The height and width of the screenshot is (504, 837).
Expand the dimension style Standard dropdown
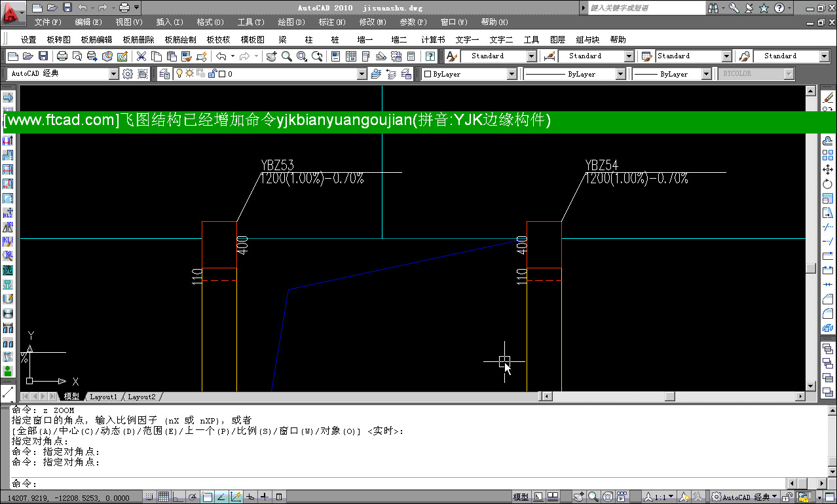click(x=629, y=56)
